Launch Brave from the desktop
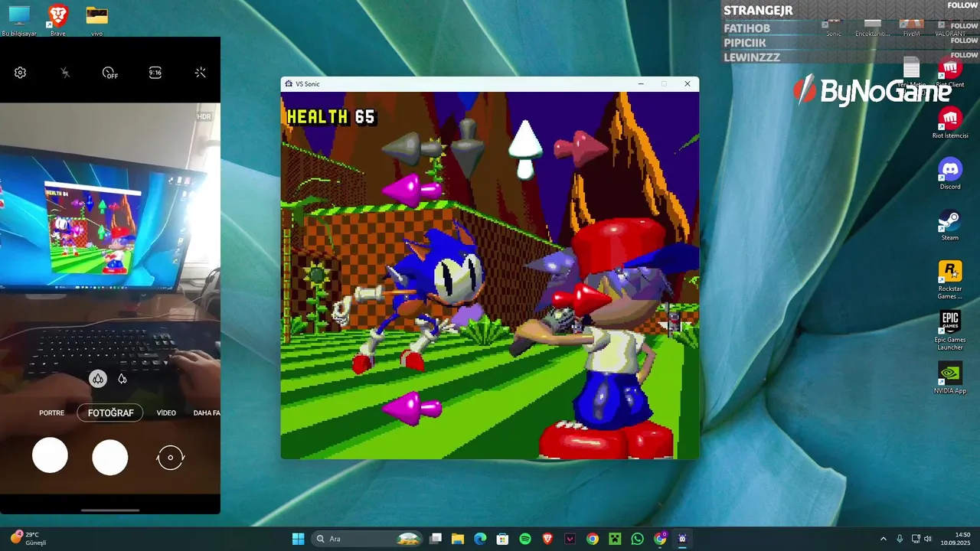 58,21
